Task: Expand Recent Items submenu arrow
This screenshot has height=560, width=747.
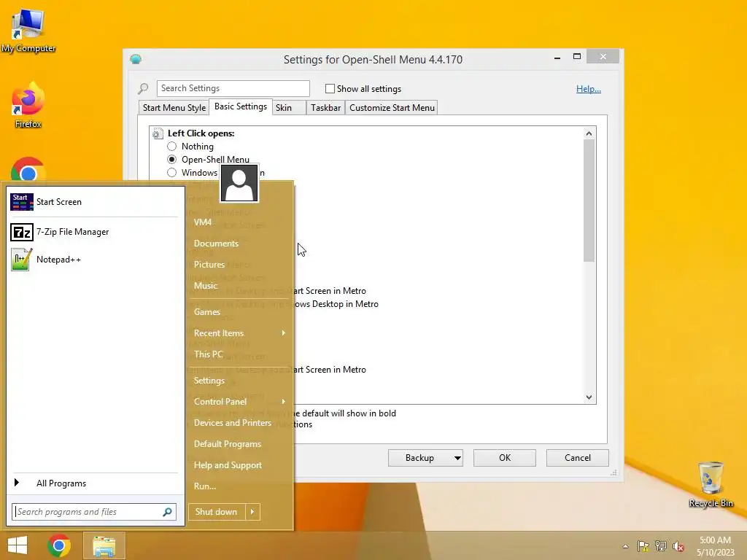Action: tap(284, 332)
